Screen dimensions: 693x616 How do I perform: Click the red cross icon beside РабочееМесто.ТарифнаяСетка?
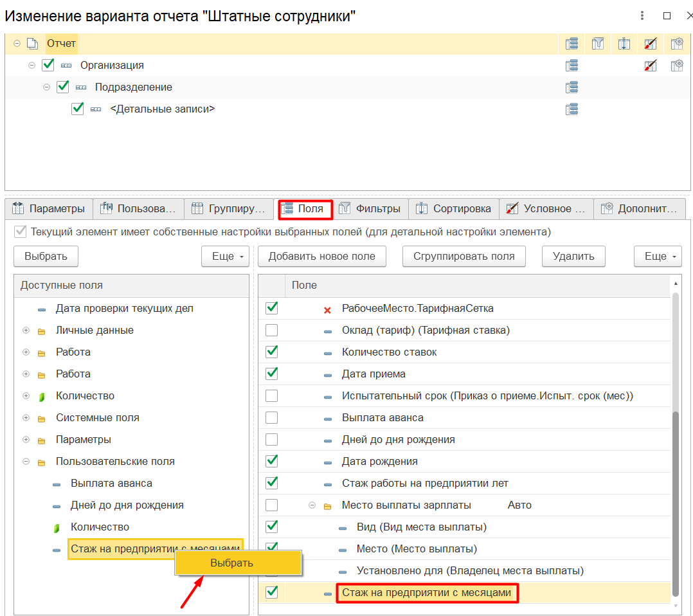pyautogui.click(x=327, y=310)
